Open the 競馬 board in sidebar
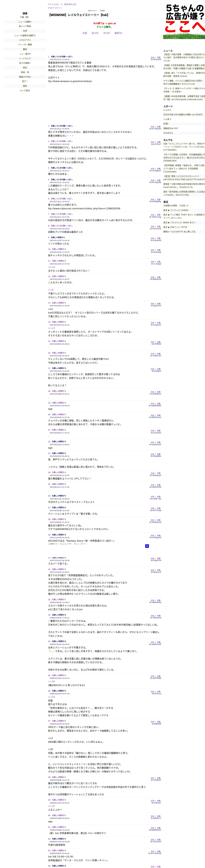The height and width of the screenshot is (868, 205). 25,86
